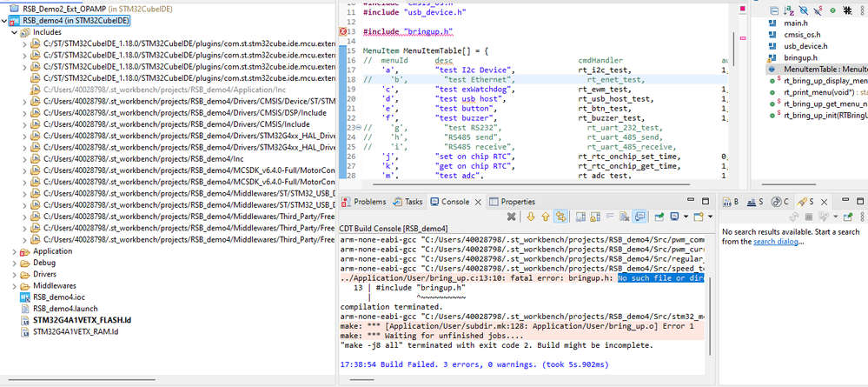The height and width of the screenshot is (387, 868).
Task: Click error marker beside bringup.h include
Action: click(x=343, y=31)
